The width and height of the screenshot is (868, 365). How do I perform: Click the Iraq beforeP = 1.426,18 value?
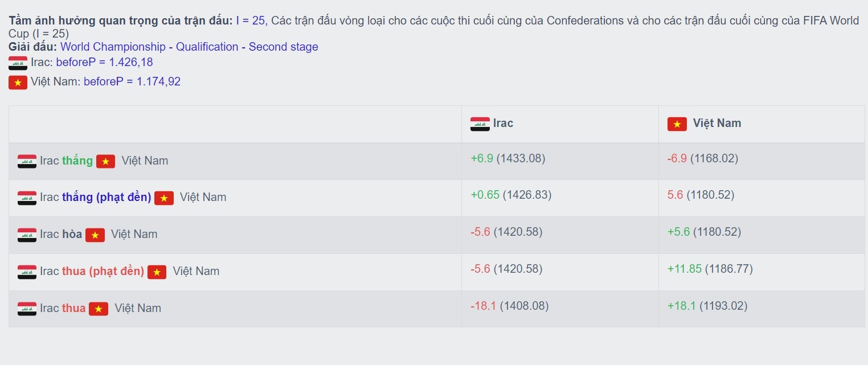(x=104, y=62)
